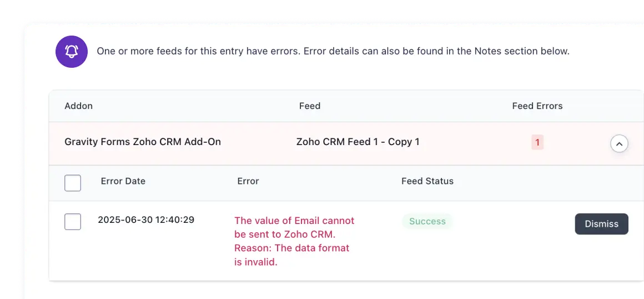Image resolution: width=644 pixels, height=299 pixels.
Task: Click the error date 2025-06-30 12:40:29
Action: [146, 220]
